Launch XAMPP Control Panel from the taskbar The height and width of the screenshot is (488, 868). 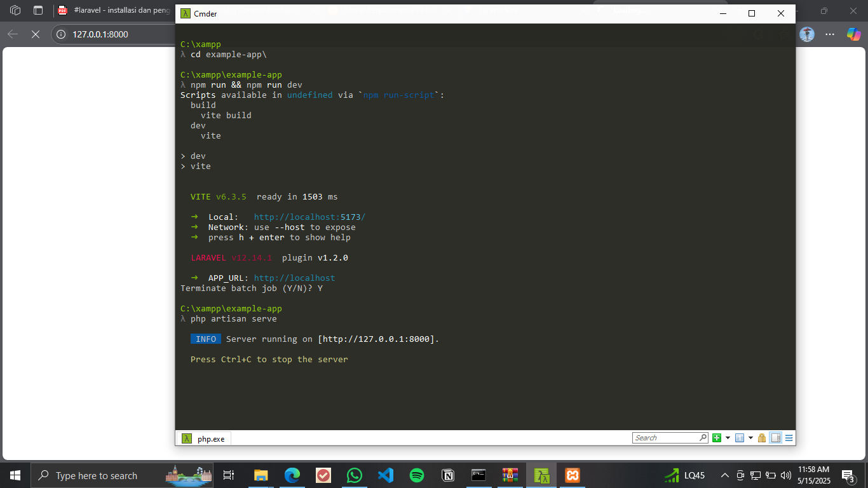(x=572, y=475)
